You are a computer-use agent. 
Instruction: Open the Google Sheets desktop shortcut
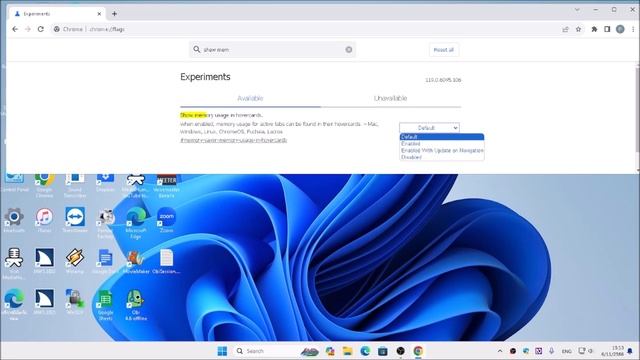(x=105, y=304)
